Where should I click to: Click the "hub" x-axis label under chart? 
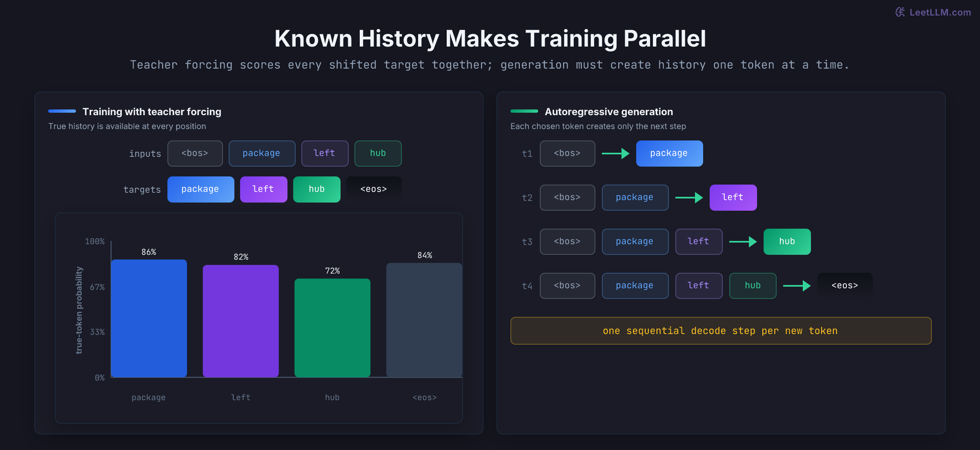coord(332,397)
